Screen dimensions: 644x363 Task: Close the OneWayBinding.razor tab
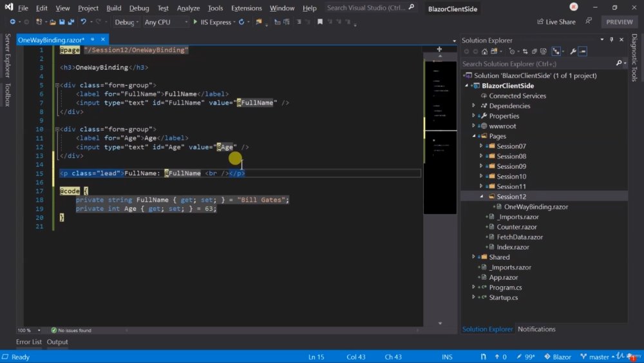[x=103, y=39]
